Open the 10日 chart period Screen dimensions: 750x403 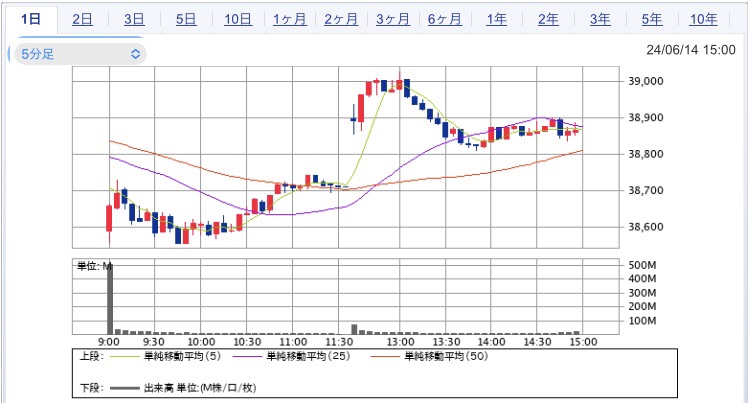pos(238,19)
